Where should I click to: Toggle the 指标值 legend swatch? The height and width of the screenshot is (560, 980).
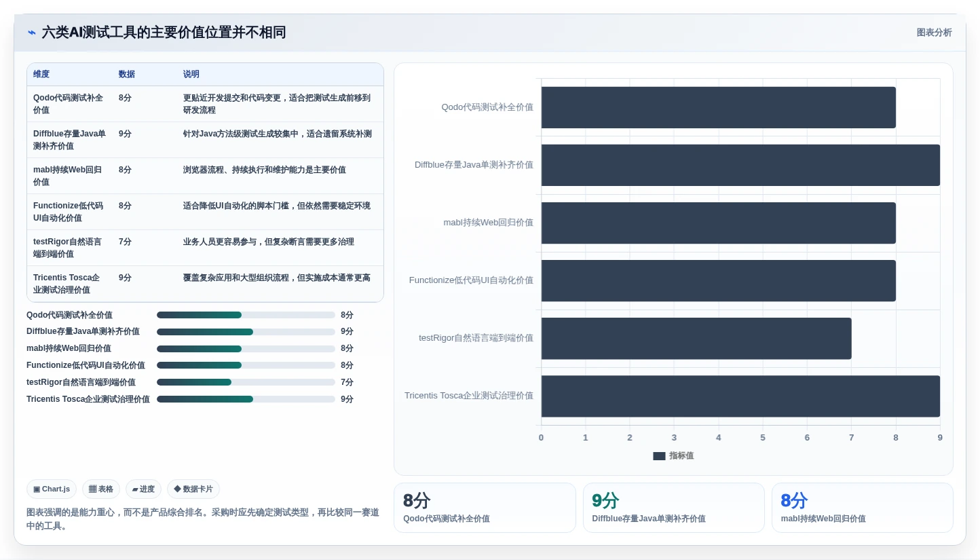[659, 456]
